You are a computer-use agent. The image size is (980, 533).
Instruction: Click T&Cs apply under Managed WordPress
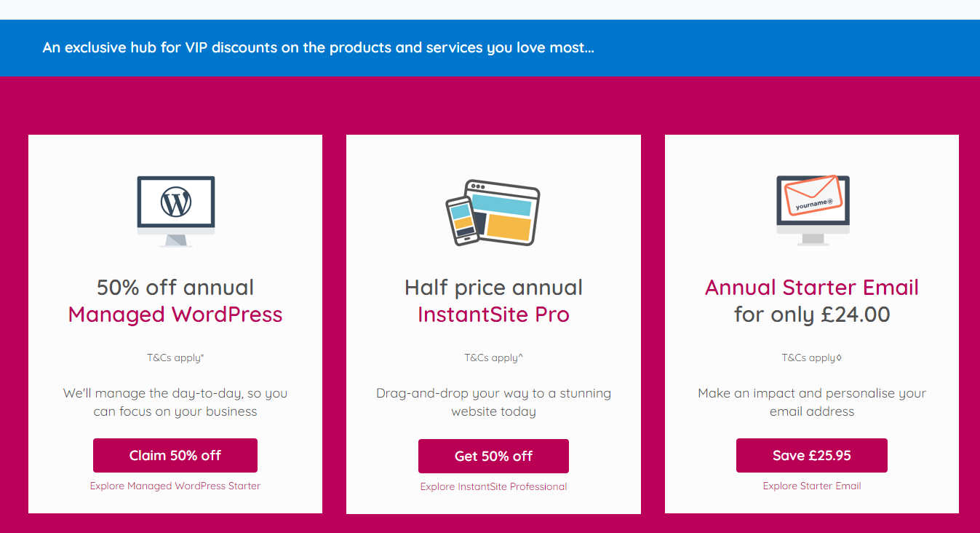point(175,358)
